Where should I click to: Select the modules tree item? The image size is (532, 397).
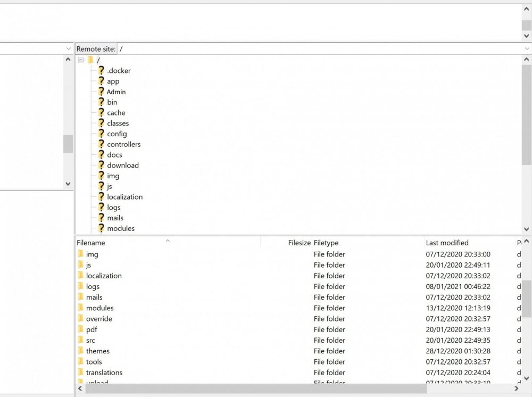pos(121,228)
